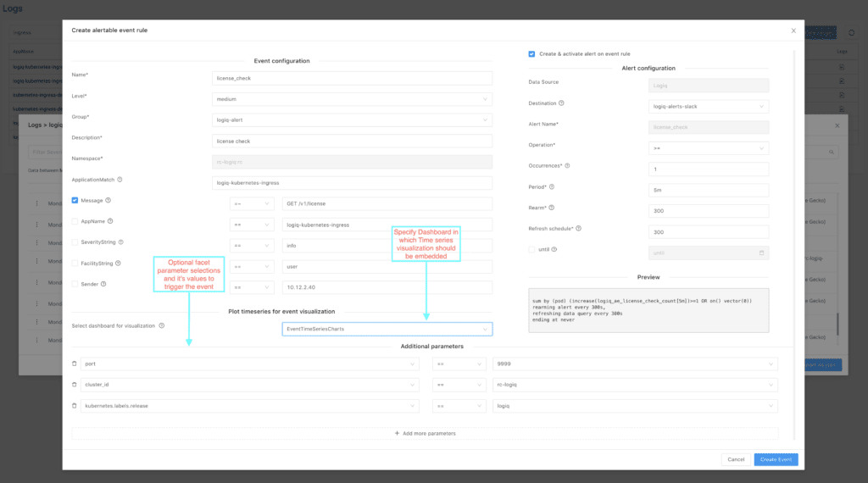Image resolution: width=868 pixels, height=483 pixels.
Task: Click Add more parameters
Action: pos(426,433)
